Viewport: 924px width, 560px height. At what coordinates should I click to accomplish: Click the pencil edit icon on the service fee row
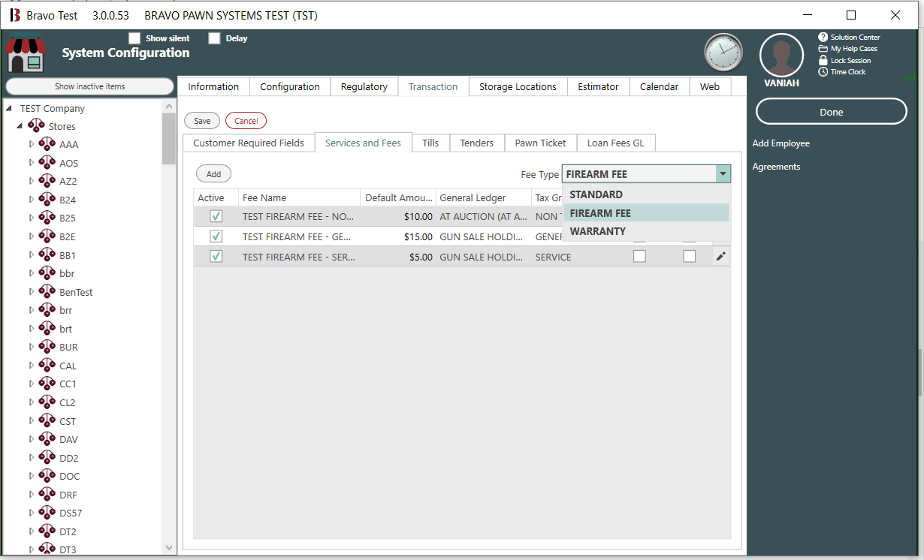tap(720, 257)
